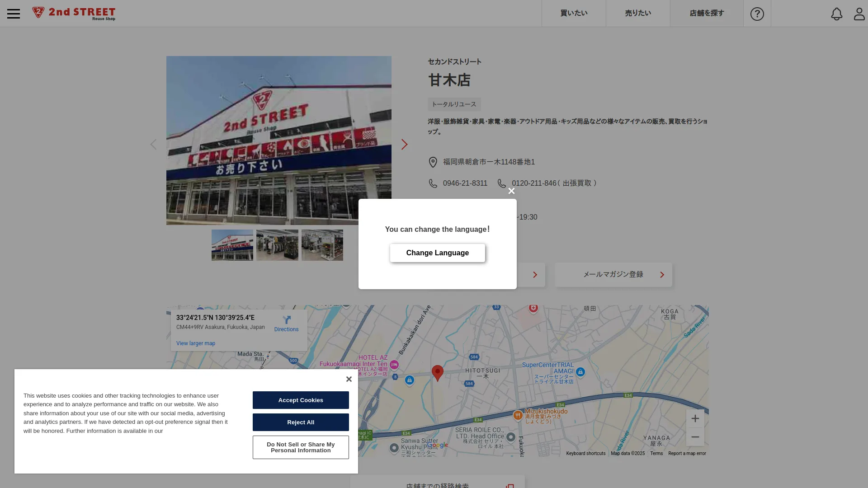Open map Keyboard shortcuts
Image resolution: width=868 pixels, height=488 pixels.
pos(585,454)
